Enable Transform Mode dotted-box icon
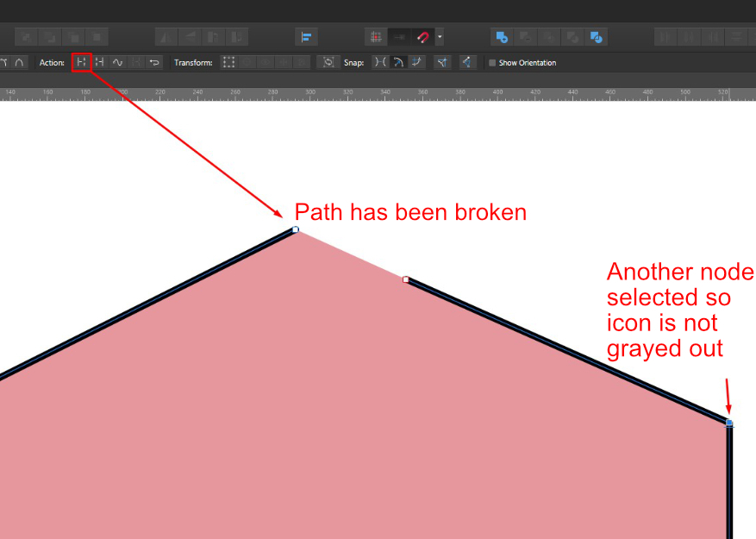The image size is (756, 539). [228, 62]
